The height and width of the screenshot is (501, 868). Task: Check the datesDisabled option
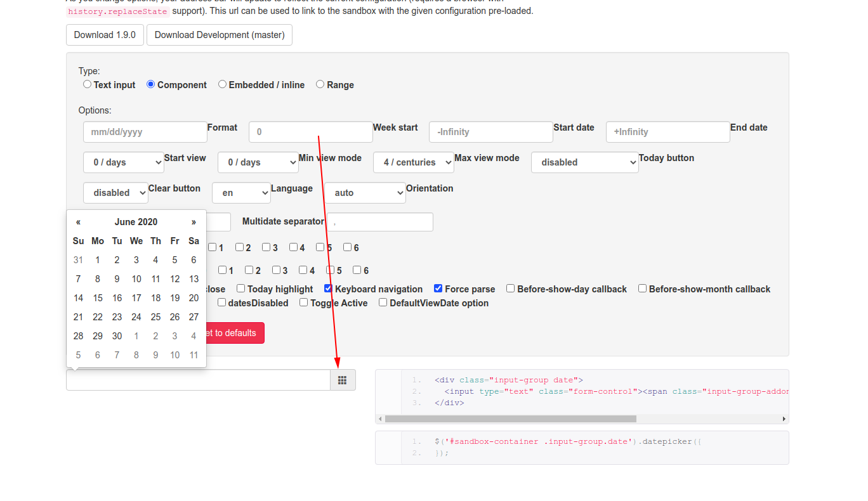[x=221, y=303]
